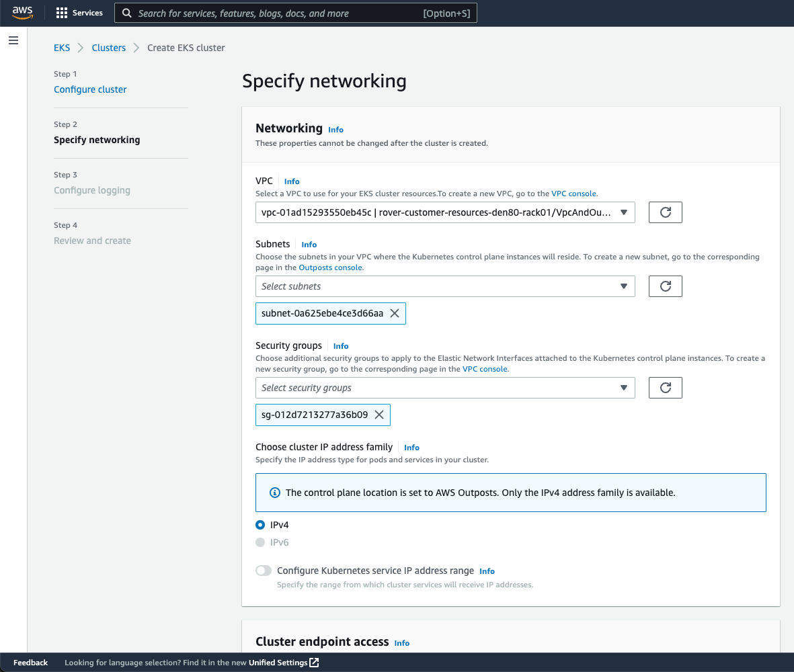The height and width of the screenshot is (672, 794).
Task: Remove security group sg-012d7213277a36b09
Action: click(380, 414)
